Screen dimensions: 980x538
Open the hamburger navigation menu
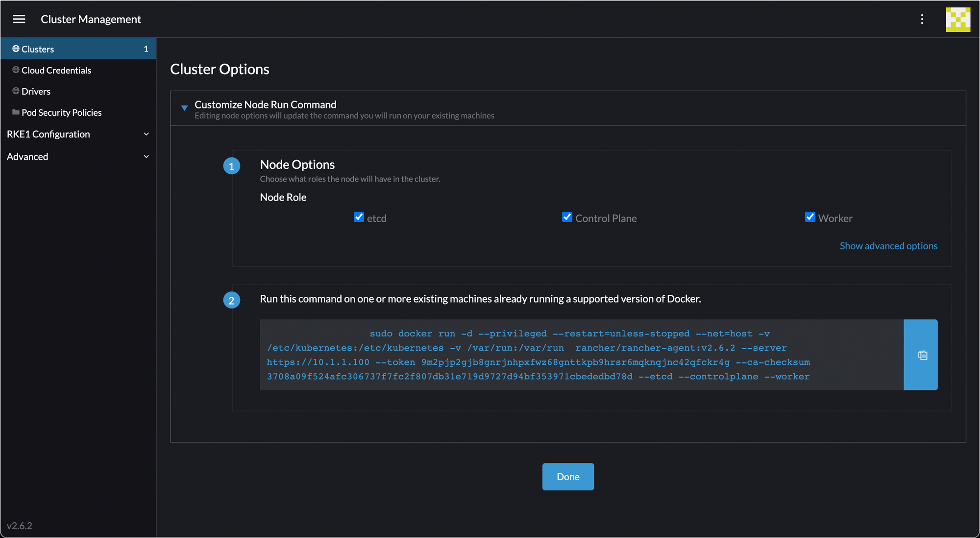[x=19, y=19]
